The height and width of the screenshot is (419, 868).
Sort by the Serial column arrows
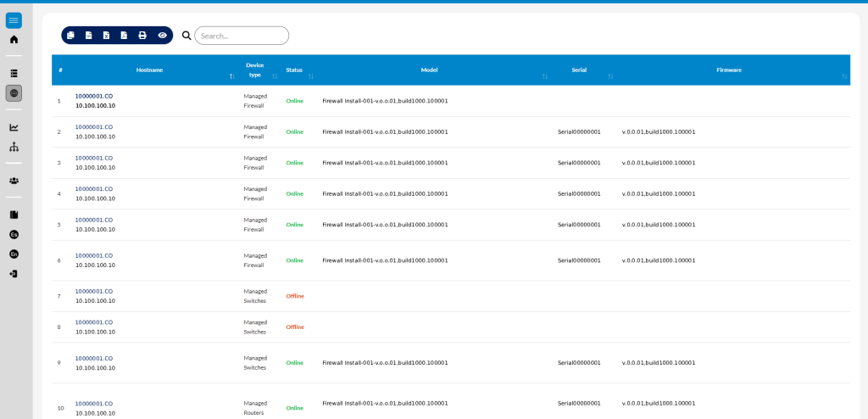pos(610,76)
